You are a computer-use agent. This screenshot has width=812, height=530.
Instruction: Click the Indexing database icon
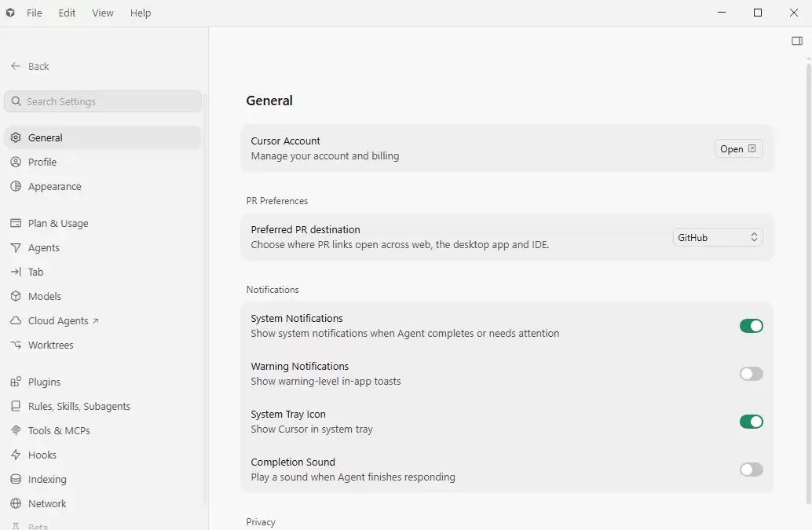[x=16, y=479]
